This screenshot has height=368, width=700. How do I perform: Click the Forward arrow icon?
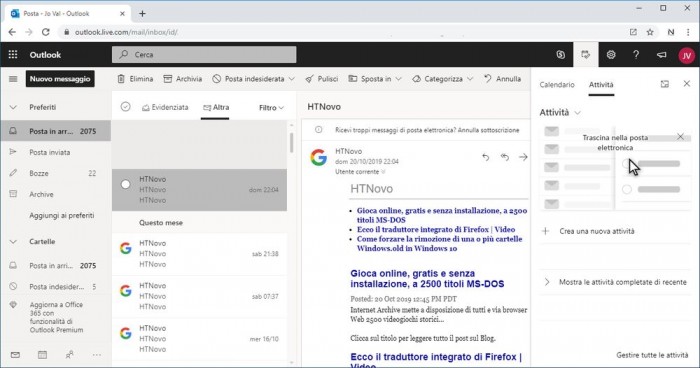(523, 157)
